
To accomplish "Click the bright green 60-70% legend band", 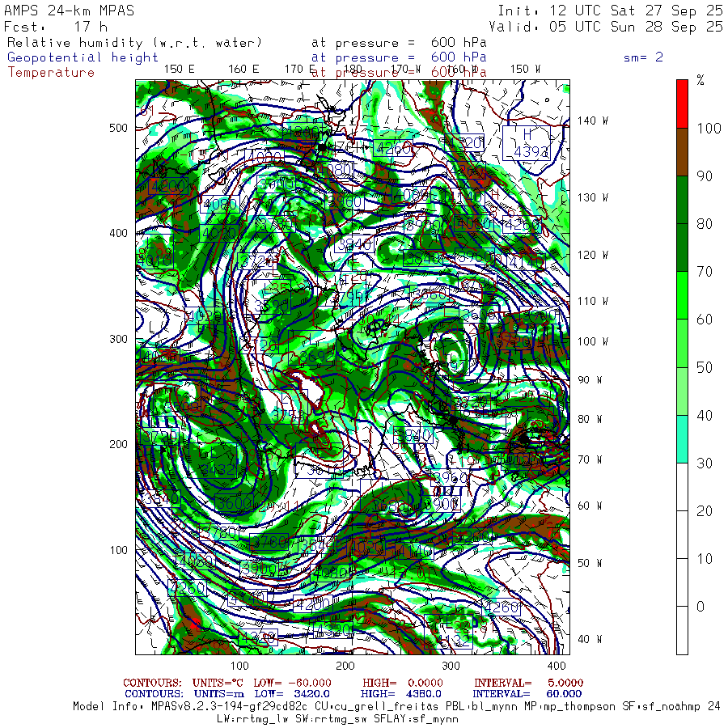I will [x=682, y=295].
